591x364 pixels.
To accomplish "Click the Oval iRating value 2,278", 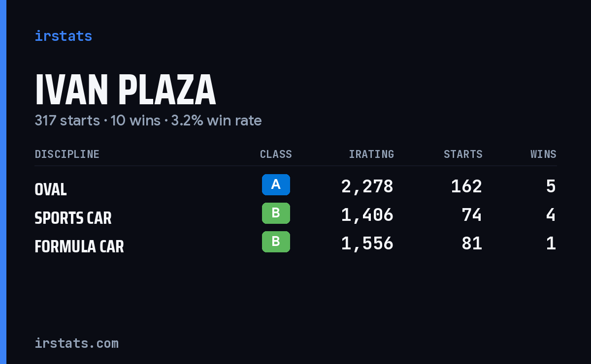I will point(367,186).
